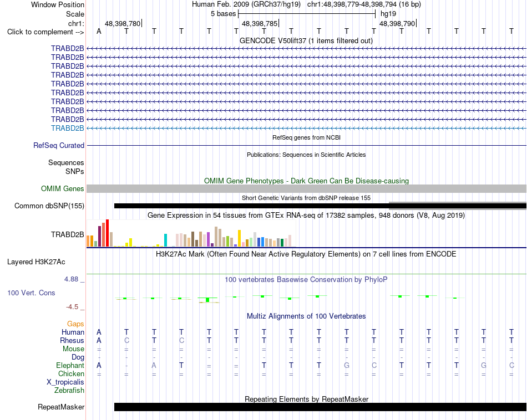Screen dimensions: 527x420
Task: Click the short gray dbSNP variant bar
Action: [x=458, y=206]
